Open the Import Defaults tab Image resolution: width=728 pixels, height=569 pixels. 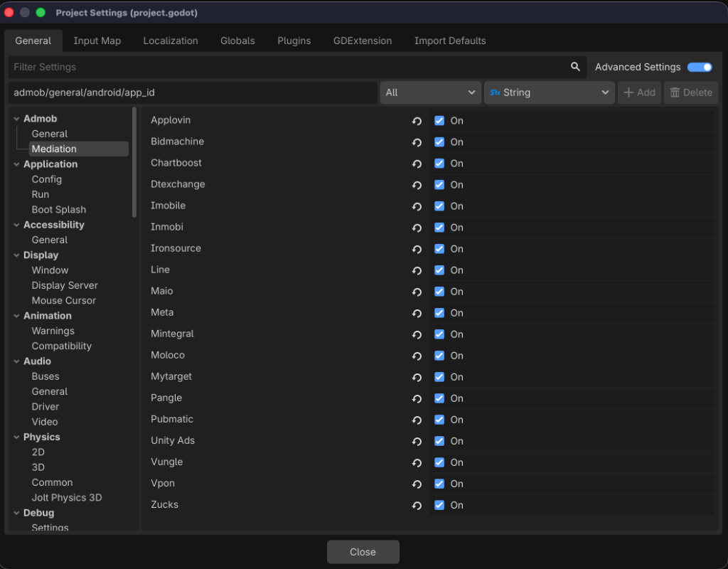click(450, 41)
